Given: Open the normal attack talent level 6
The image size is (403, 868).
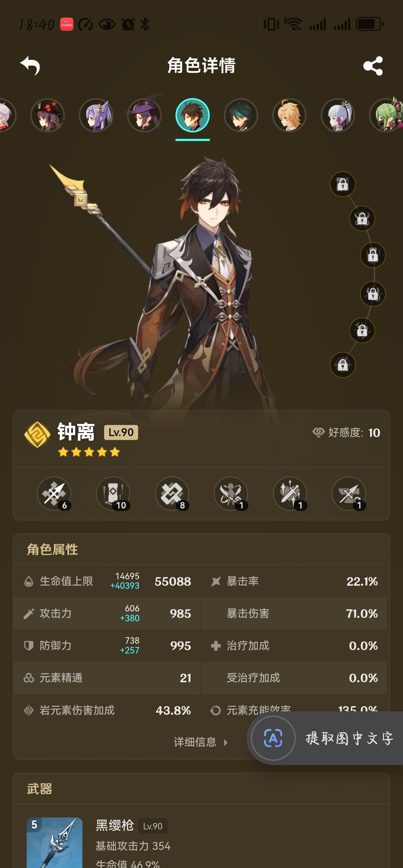Looking at the screenshot, I should point(54,494).
